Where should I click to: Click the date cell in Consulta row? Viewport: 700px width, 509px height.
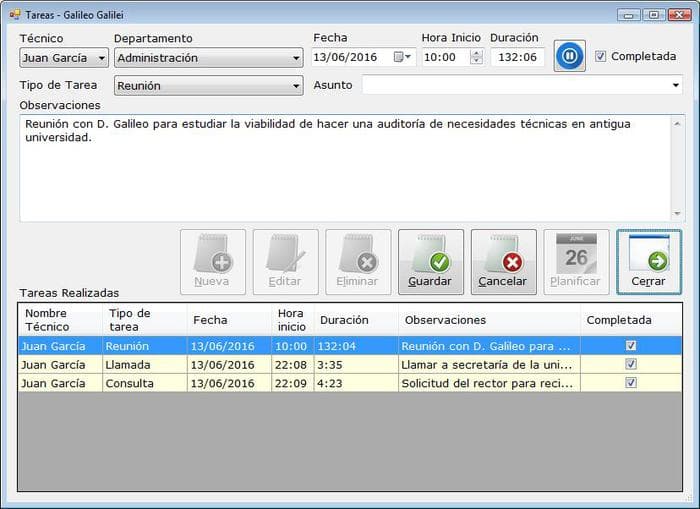[x=229, y=383]
